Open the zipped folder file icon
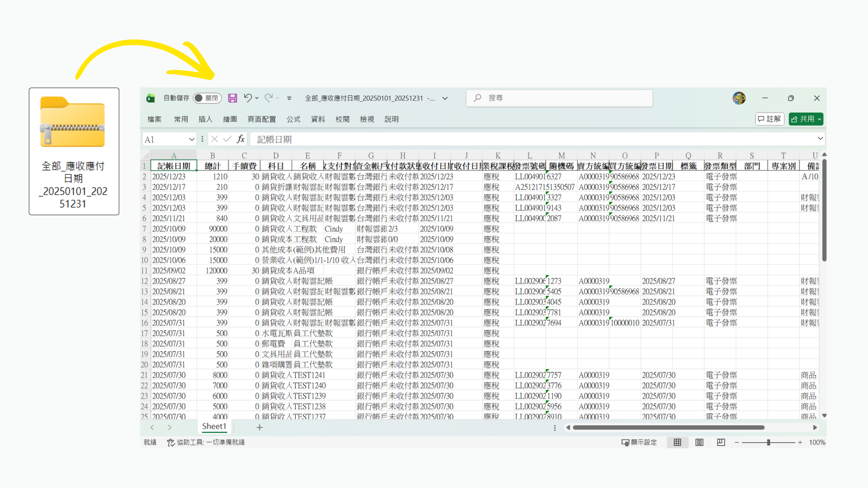Image resolution: width=868 pixels, height=488 pixels. coord(72,122)
